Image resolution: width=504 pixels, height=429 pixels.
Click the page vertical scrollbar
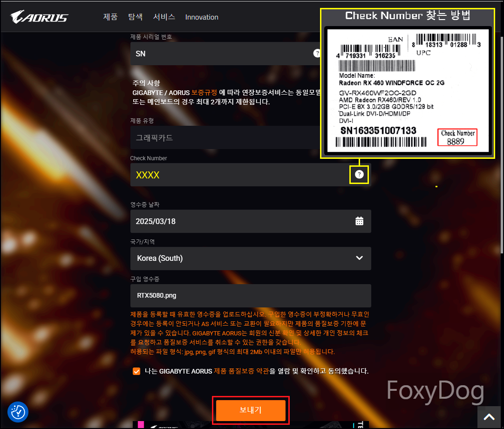(502, 144)
